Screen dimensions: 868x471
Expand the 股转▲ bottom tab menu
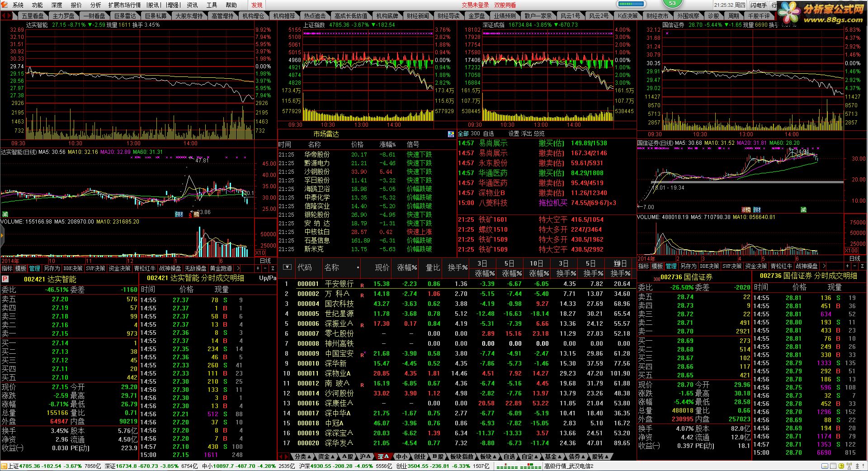[601, 457]
